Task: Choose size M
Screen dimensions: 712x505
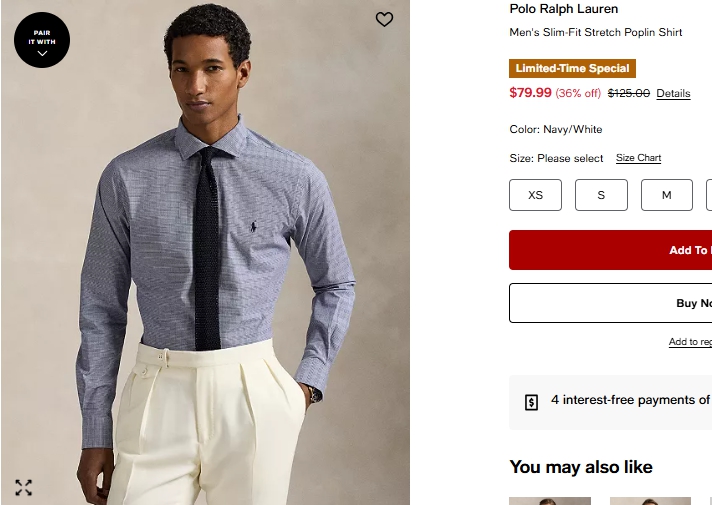Action: click(666, 195)
